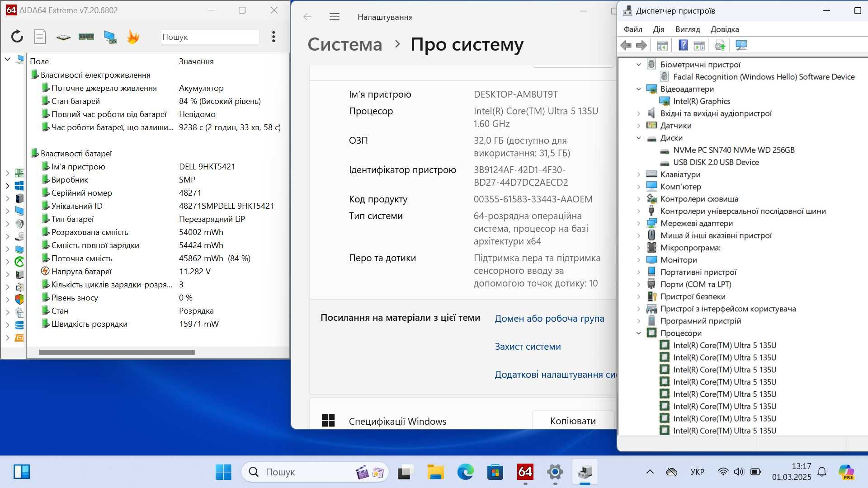
Task: Click Device Manager scan hardware monitor icon
Action: pos(741,45)
